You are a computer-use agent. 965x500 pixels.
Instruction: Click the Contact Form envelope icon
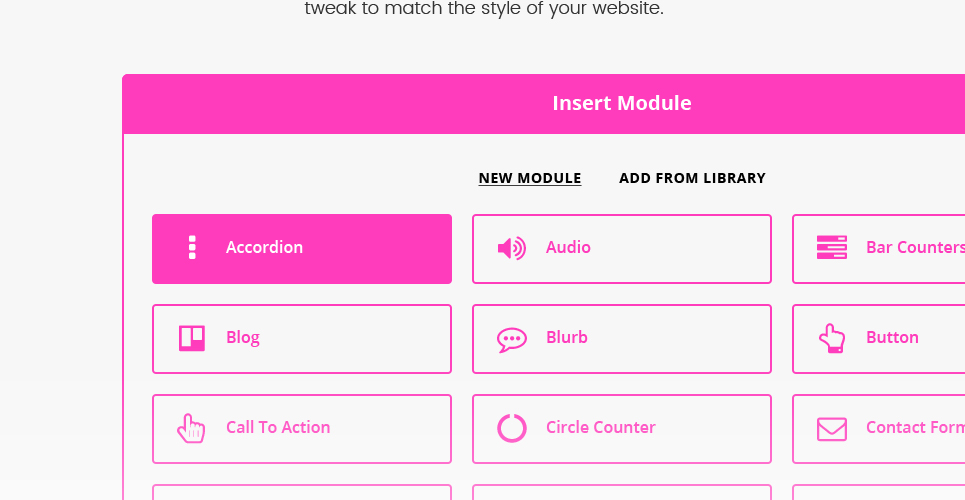[x=832, y=429]
